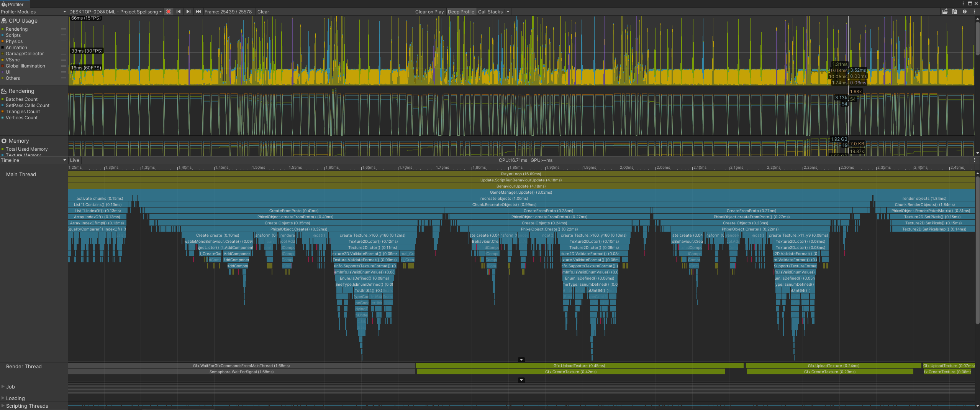Click the Total Used Memory series
The width and height of the screenshot is (980, 410).
click(x=26, y=149)
